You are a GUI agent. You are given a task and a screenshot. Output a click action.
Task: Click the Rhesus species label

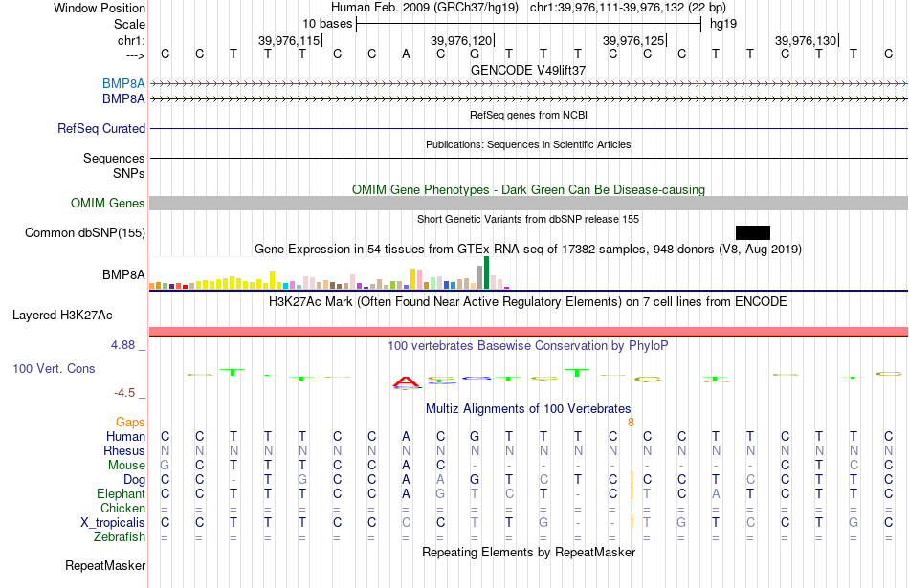click(x=124, y=450)
